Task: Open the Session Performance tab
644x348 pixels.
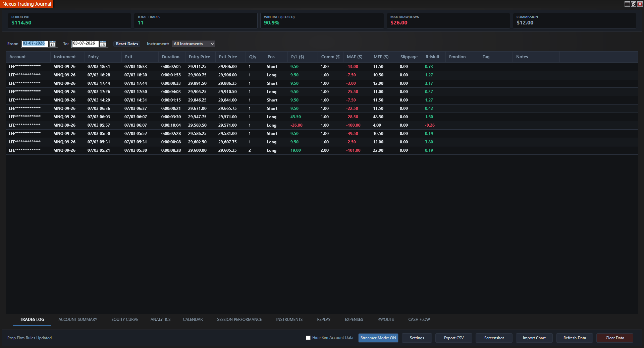Action: (x=239, y=320)
